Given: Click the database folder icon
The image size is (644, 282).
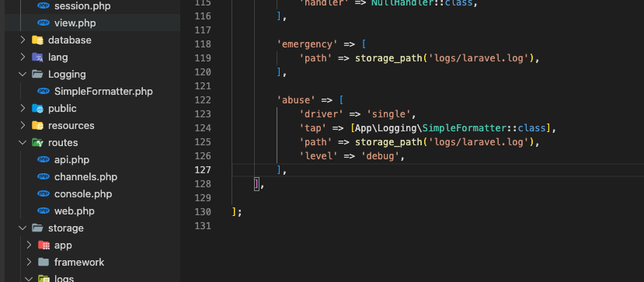Looking at the screenshot, I should (37, 40).
